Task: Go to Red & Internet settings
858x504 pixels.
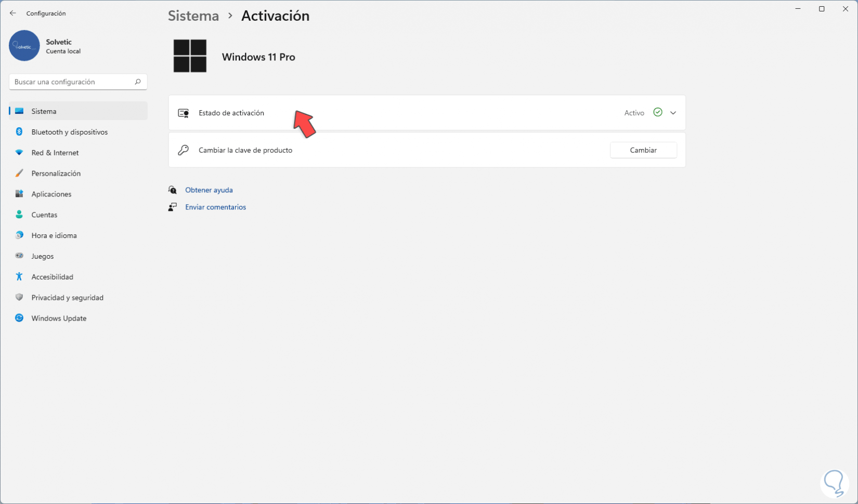Action: point(79,153)
